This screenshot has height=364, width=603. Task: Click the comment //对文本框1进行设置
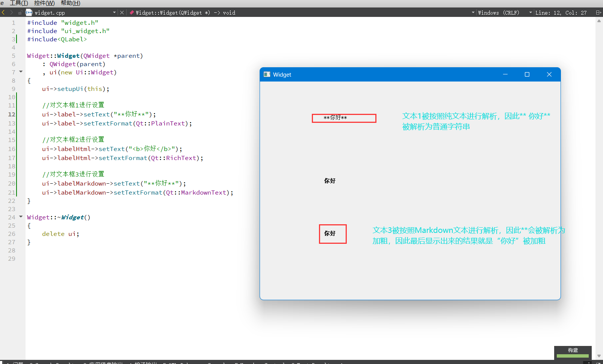[73, 105]
